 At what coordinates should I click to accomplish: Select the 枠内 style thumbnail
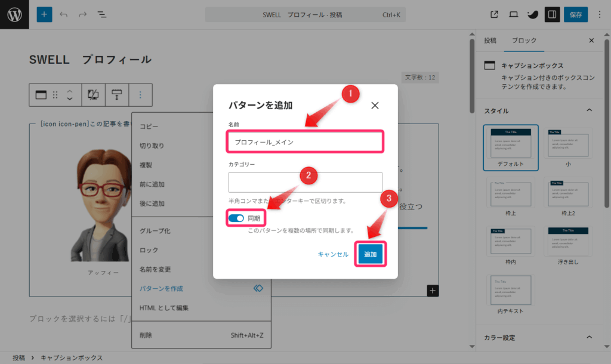pos(511,246)
